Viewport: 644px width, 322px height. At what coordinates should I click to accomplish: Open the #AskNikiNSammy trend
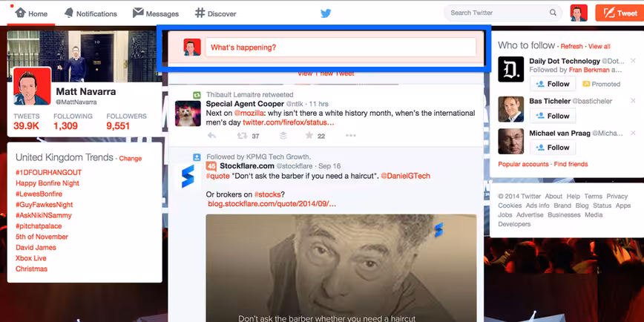tap(44, 215)
